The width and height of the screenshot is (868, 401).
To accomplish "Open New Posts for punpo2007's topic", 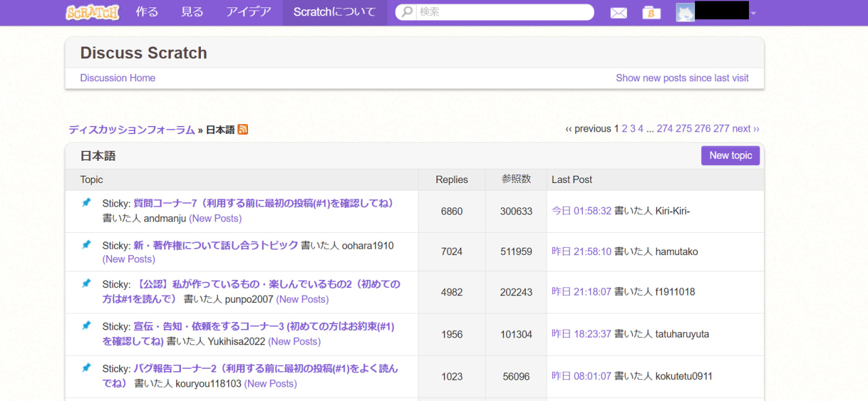I will tap(303, 299).
